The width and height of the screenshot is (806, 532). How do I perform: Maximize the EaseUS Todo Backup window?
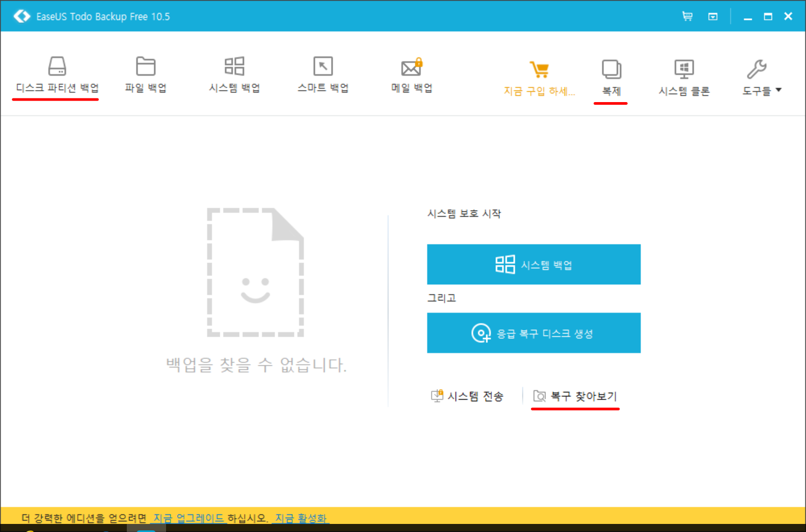(768, 17)
